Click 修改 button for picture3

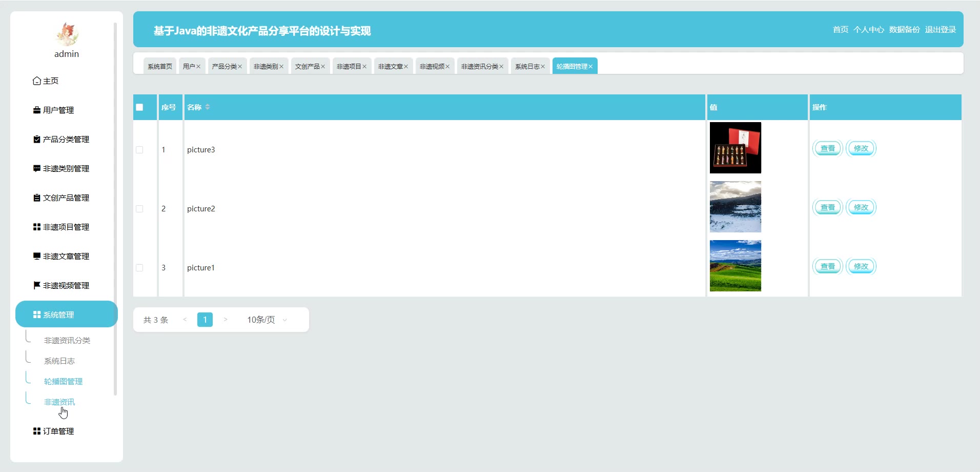pos(861,148)
